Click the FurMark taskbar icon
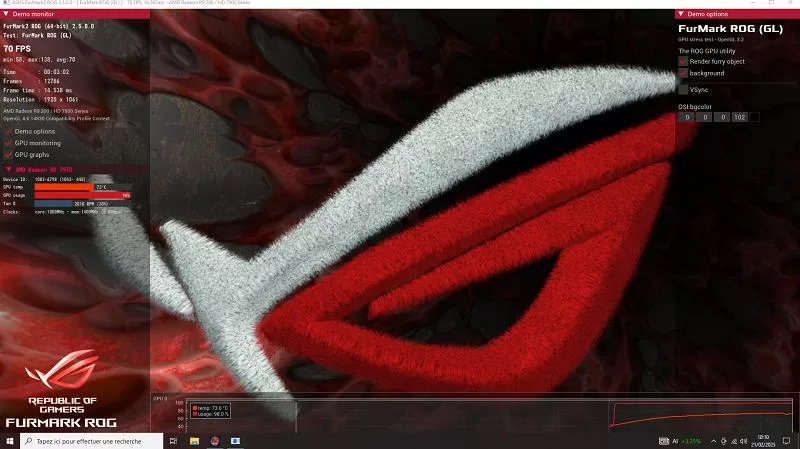This screenshot has height=449, width=800. pos(215,441)
